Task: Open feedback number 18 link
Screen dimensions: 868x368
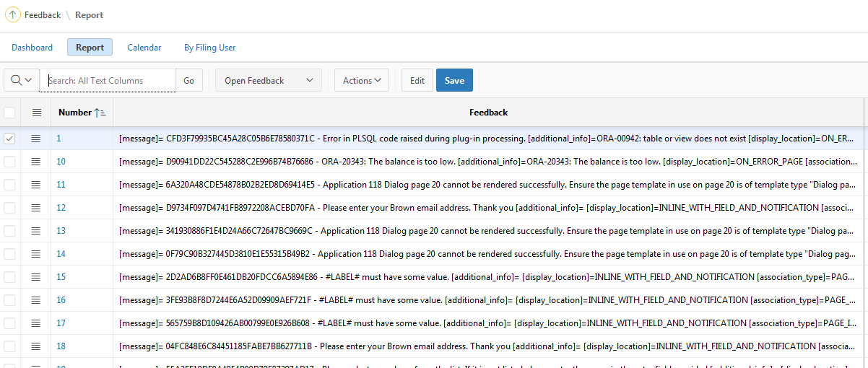Action: (x=61, y=346)
